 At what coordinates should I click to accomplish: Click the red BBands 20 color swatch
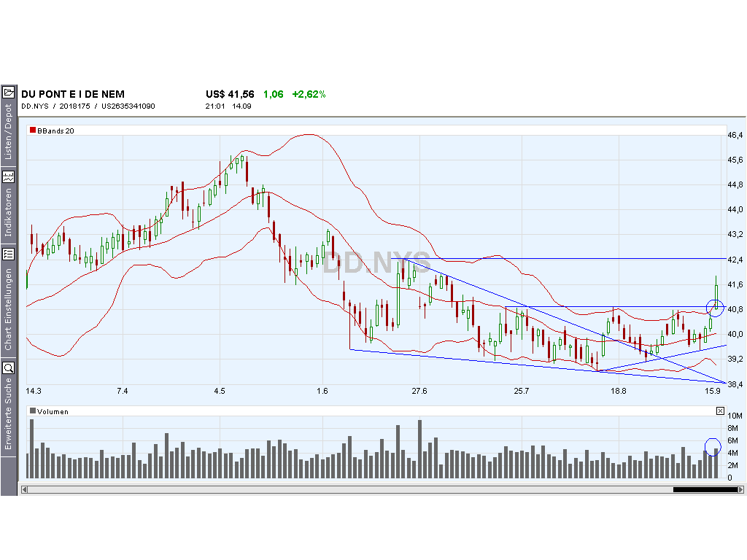32,130
